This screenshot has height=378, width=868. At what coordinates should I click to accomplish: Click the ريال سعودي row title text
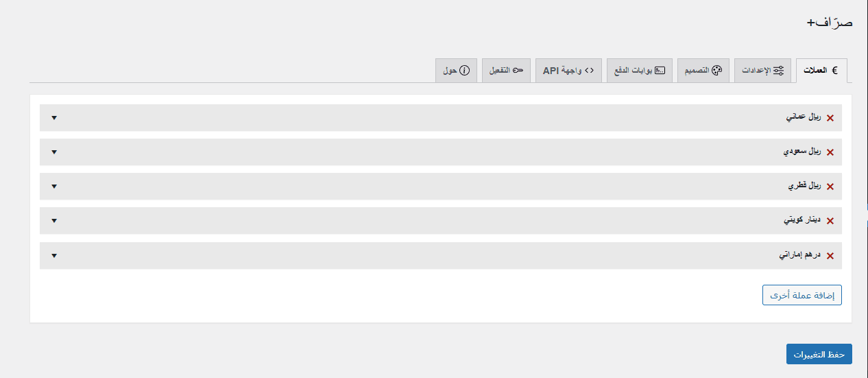pos(801,152)
